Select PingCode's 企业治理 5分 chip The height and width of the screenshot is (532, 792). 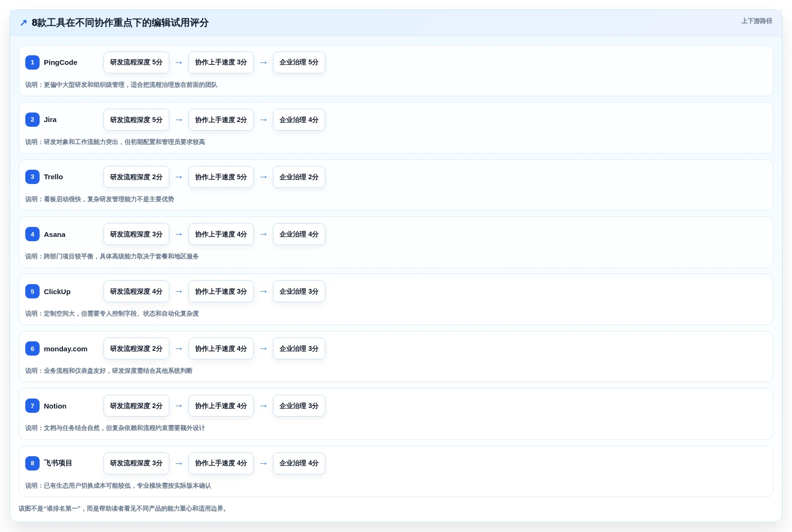[299, 62]
